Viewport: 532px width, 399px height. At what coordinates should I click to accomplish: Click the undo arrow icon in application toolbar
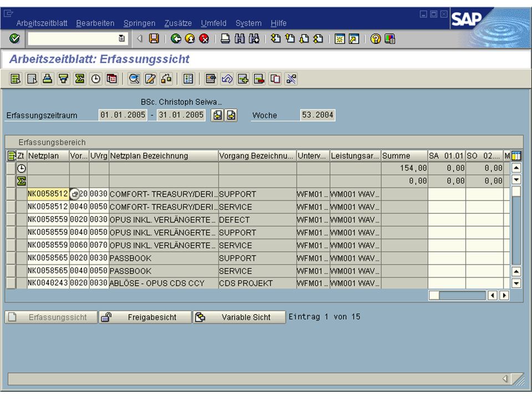point(227,79)
